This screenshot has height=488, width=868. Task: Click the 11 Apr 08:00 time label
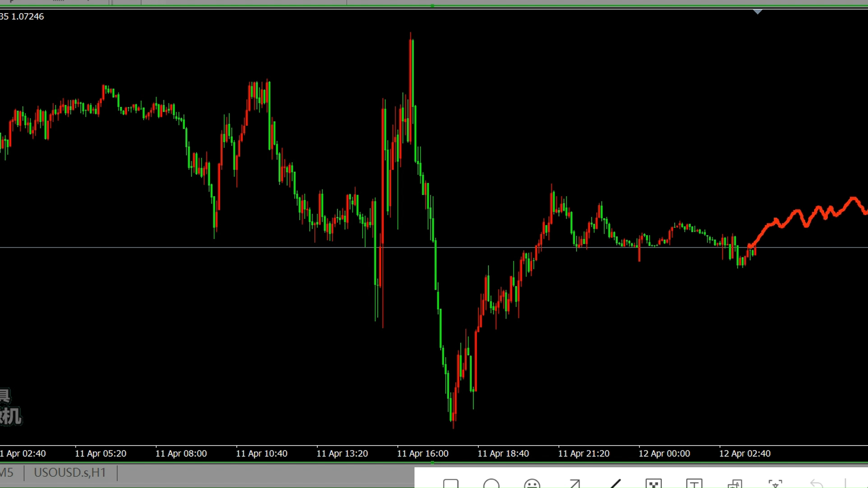(x=181, y=453)
